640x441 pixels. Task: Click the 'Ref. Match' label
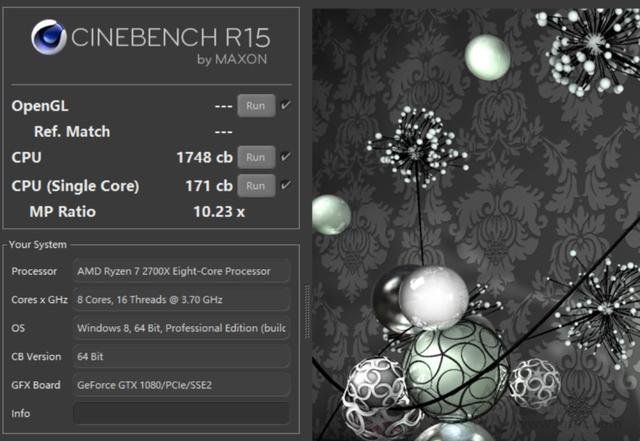72,132
